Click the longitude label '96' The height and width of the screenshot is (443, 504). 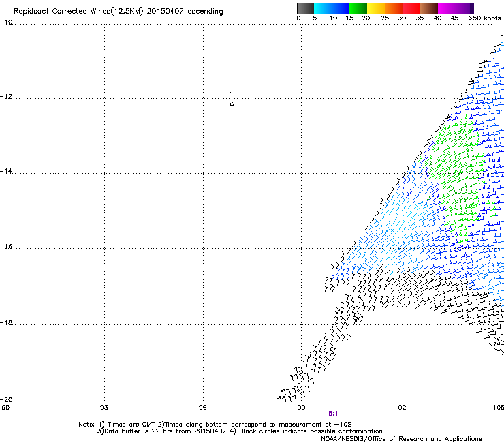coord(202,408)
